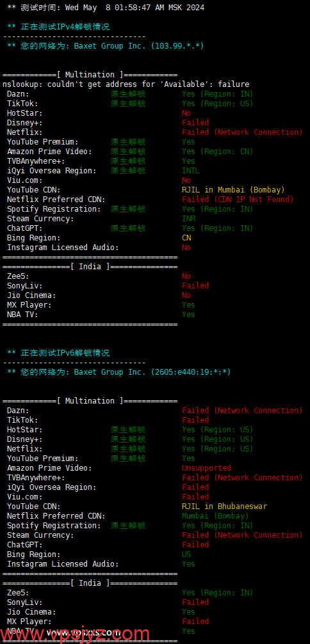Click YouTube CDN result RJIL in Mumbai (Bombay)
The image size is (310, 644).
pyautogui.click(x=233, y=190)
